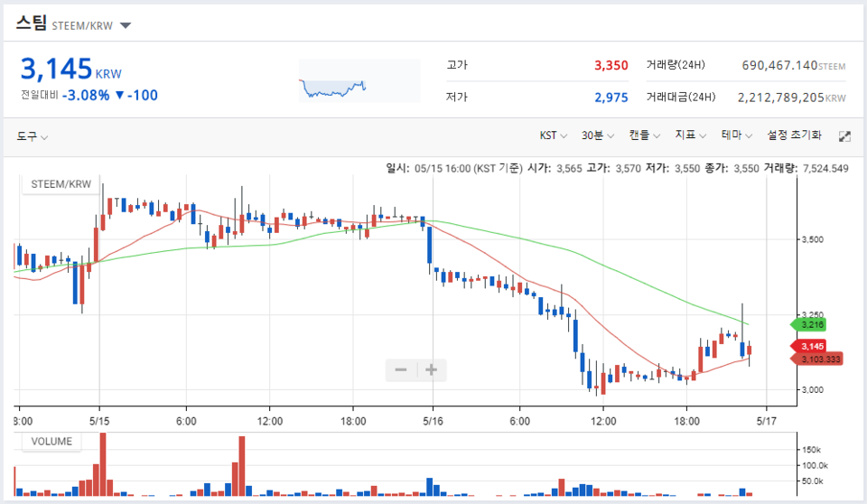The width and height of the screenshot is (867, 504).
Task: Click the 3,103.333 moving average tag
Action: [817, 359]
